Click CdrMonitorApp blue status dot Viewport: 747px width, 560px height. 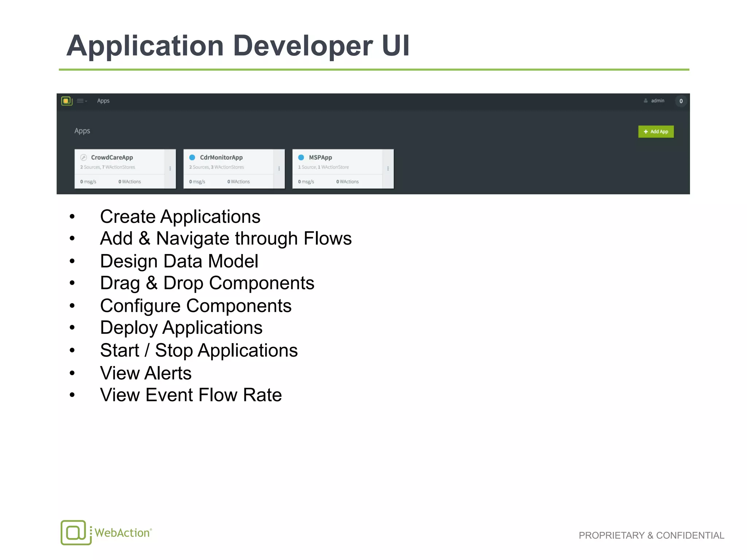tap(192, 157)
